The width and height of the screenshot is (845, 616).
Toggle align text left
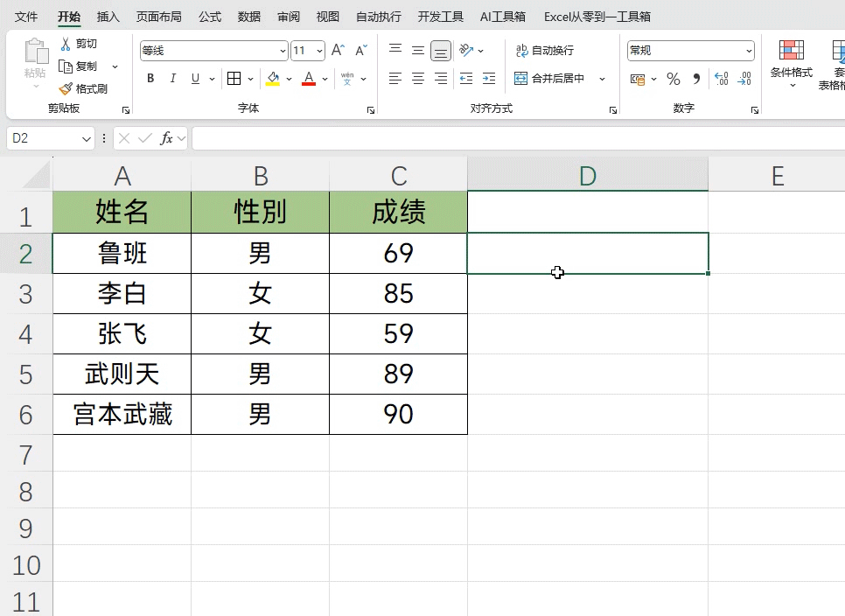click(x=395, y=79)
